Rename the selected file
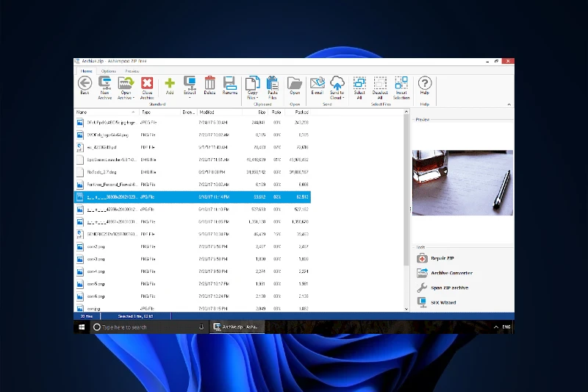 tap(229, 86)
